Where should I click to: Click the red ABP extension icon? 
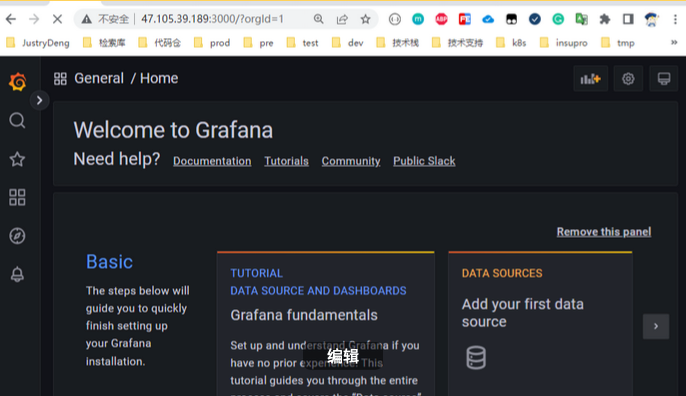(x=441, y=19)
